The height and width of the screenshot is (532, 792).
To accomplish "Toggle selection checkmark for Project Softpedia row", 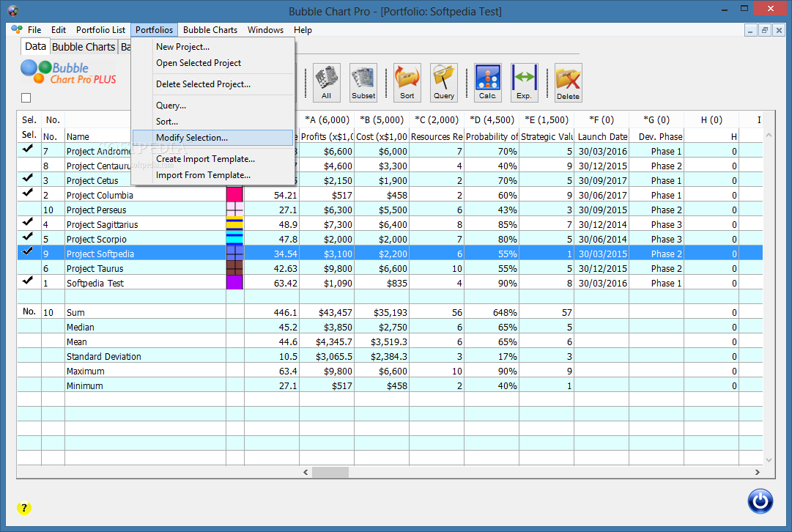I will tap(29, 253).
